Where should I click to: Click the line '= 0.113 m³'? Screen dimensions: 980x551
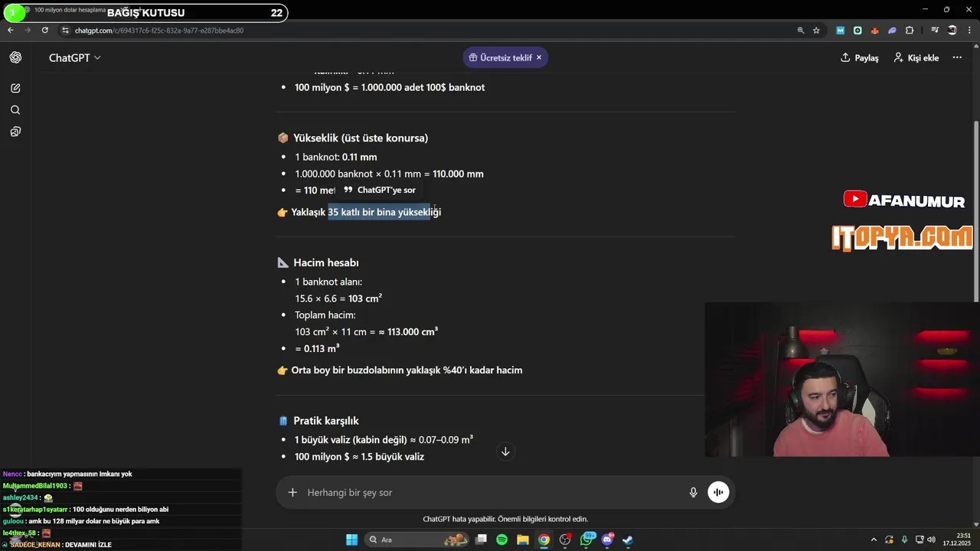(317, 348)
